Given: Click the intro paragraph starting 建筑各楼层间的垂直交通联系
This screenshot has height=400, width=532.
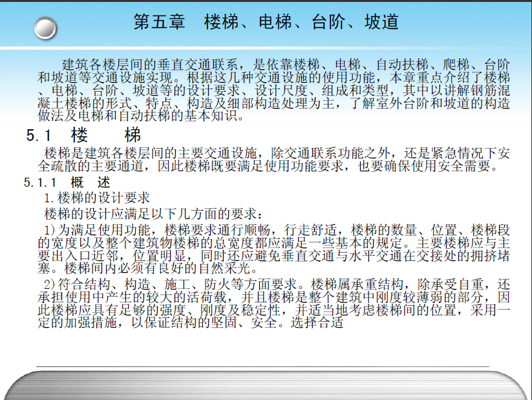Looking at the screenshot, I should click(274, 90).
